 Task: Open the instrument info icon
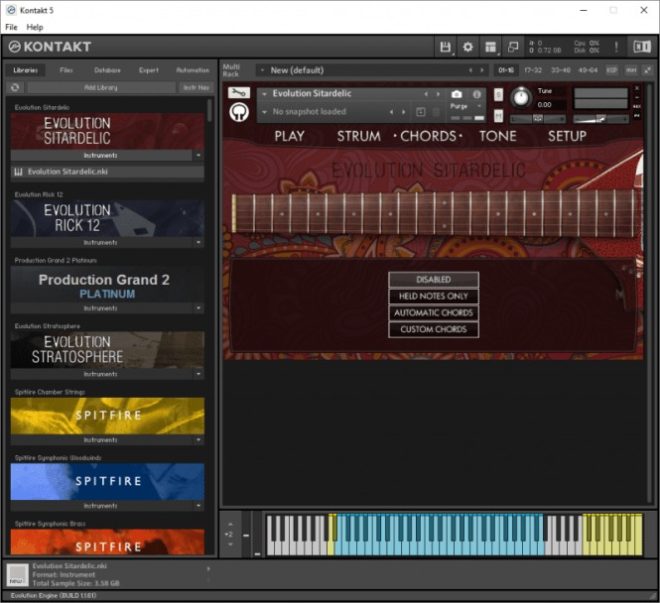point(476,94)
